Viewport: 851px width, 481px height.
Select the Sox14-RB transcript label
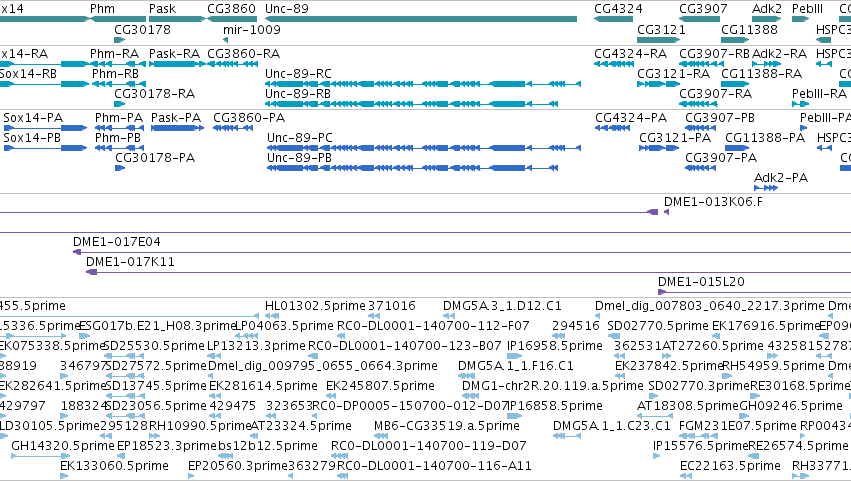tap(28, 73)
